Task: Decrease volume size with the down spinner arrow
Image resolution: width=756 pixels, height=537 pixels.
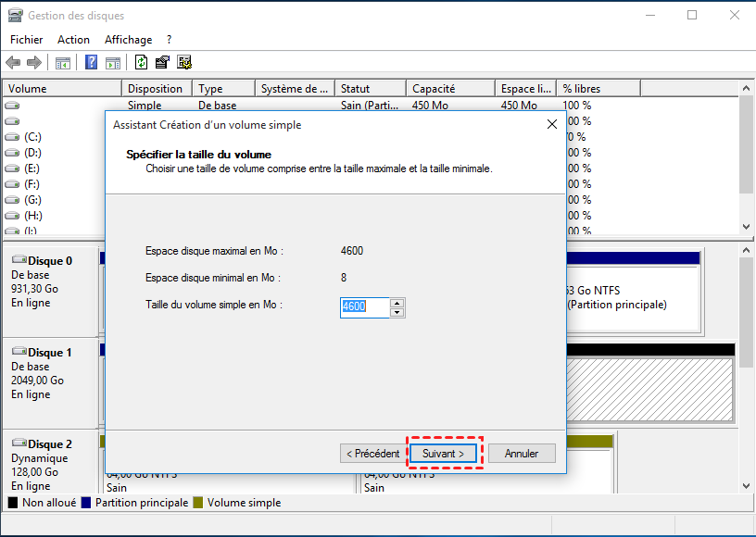Action: (397, 313)
